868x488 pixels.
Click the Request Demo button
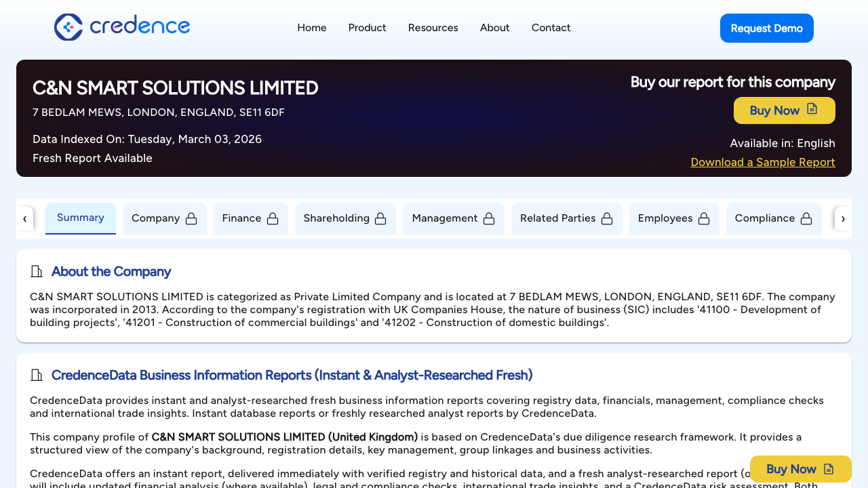766,28
